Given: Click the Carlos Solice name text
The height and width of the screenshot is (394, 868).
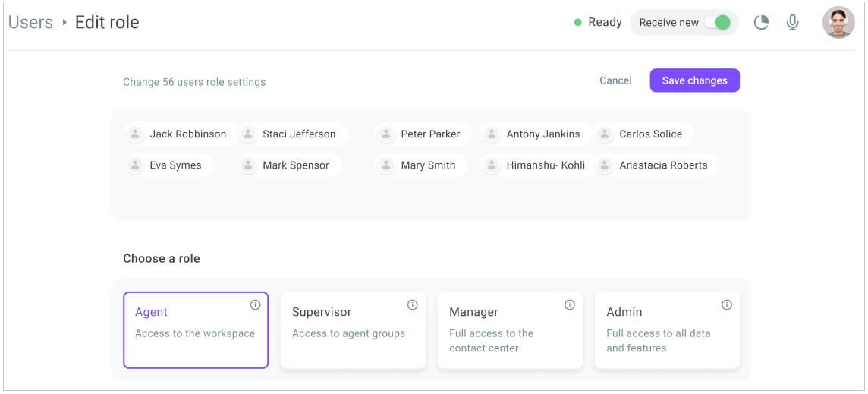Looking at the screenshot, I should coord(651,134).
